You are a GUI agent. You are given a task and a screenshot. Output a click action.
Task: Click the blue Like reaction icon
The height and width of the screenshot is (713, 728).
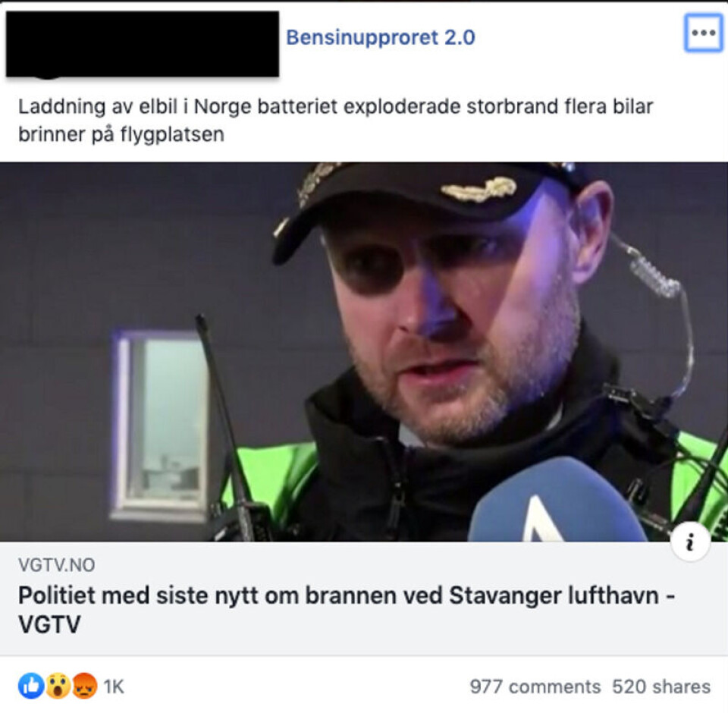click(31, 686)
